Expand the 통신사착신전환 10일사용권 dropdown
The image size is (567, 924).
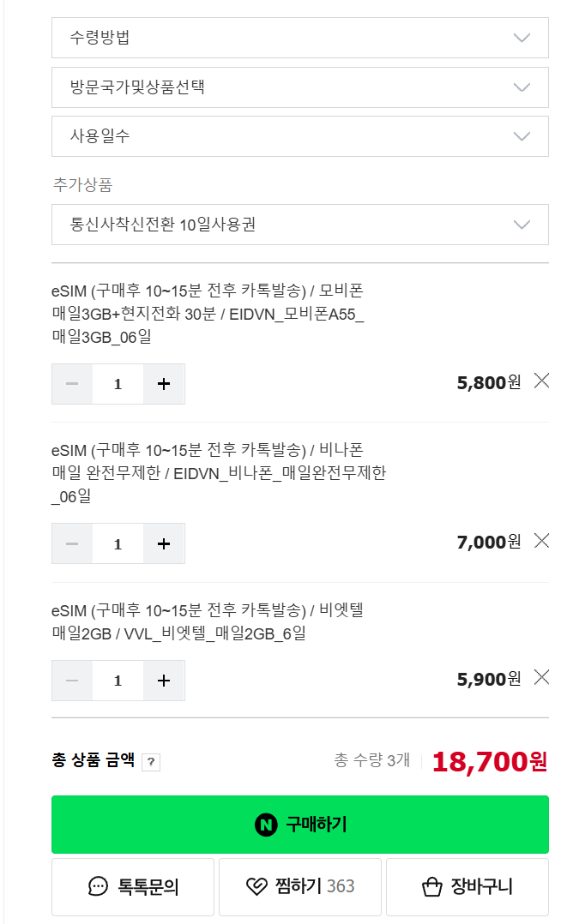pos(299,225)
